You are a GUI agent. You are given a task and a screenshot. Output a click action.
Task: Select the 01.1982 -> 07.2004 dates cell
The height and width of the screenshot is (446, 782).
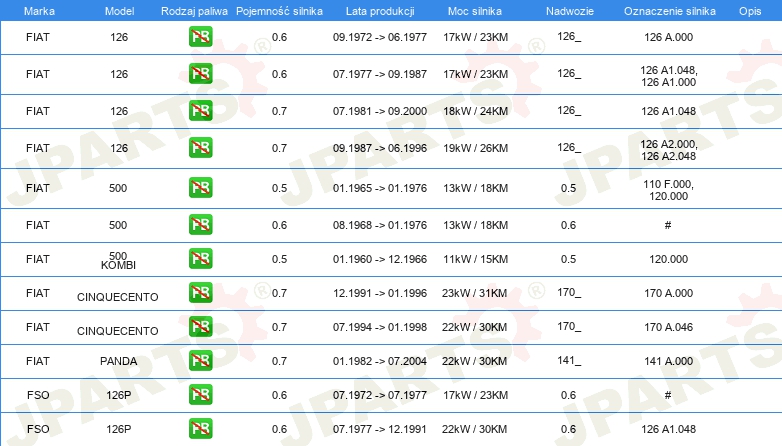tap(380, 361)
